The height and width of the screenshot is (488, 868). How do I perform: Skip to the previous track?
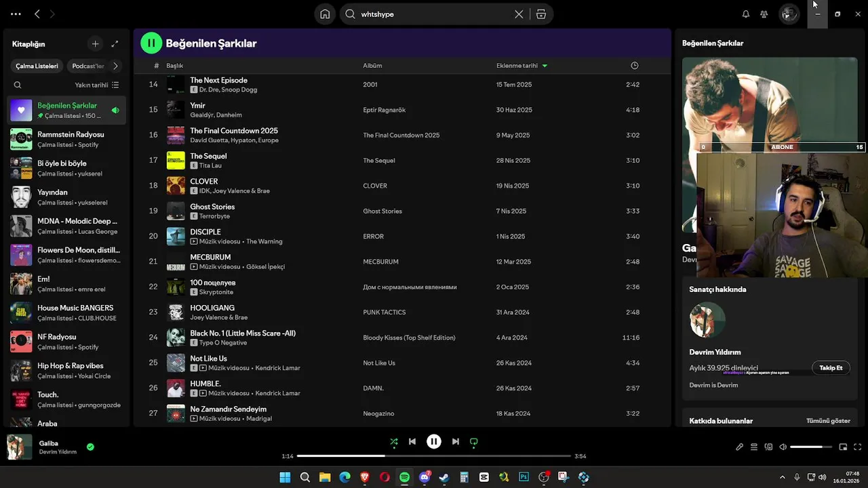(x=412, y=441)
